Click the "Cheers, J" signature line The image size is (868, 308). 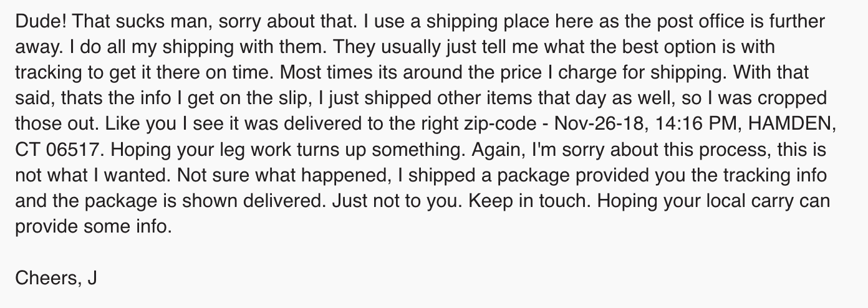[56, 279]
